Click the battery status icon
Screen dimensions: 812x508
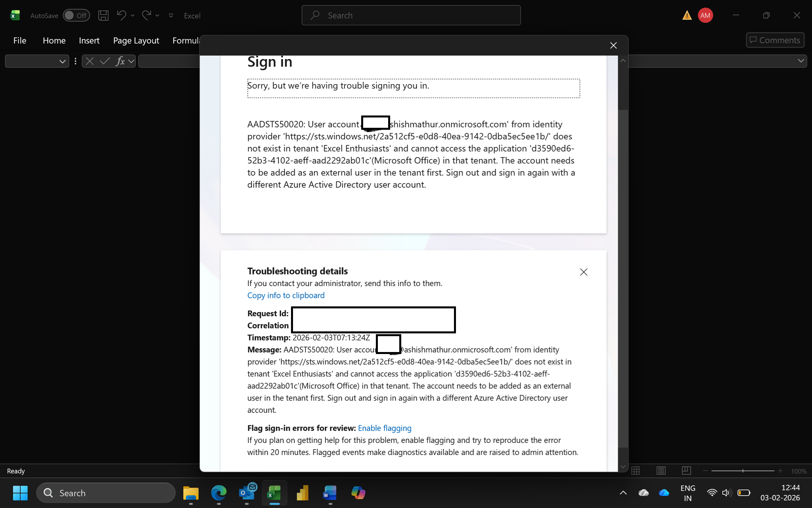coord(744,493)
